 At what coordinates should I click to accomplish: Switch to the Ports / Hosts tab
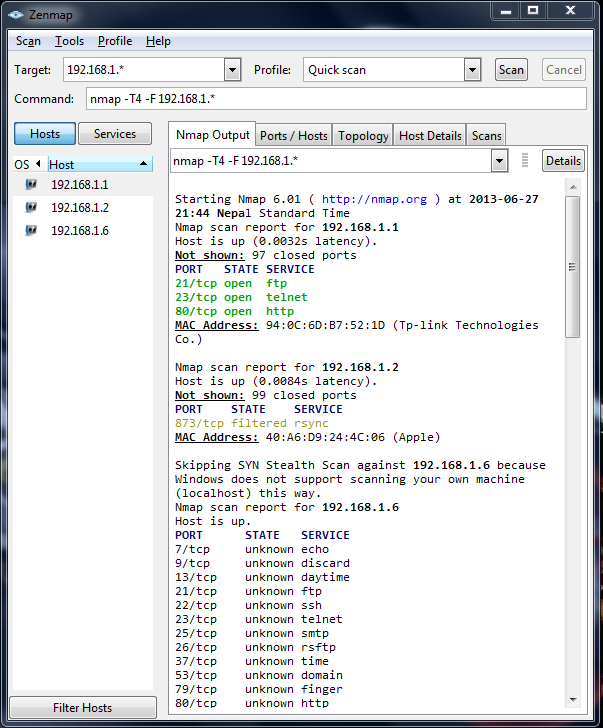[x=293, y=136]
